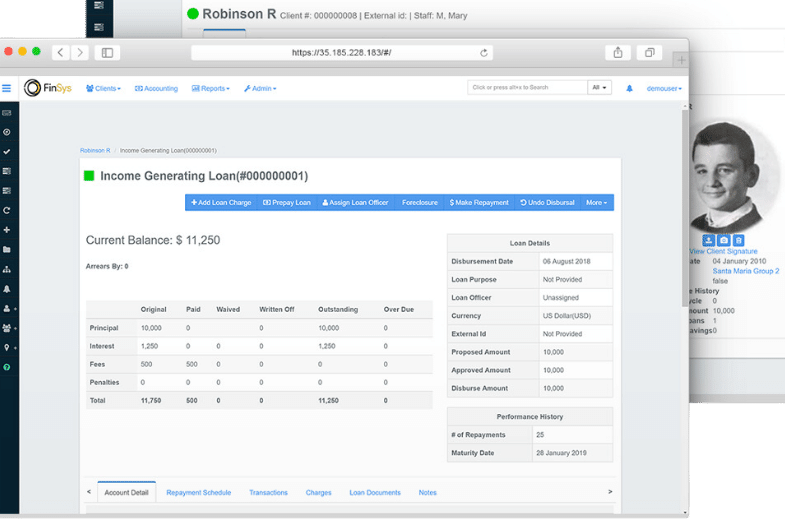Click the checkmark icon in left sidebar
The width and height of the screenshot is (785, 521).
click(x=7, y=152)
